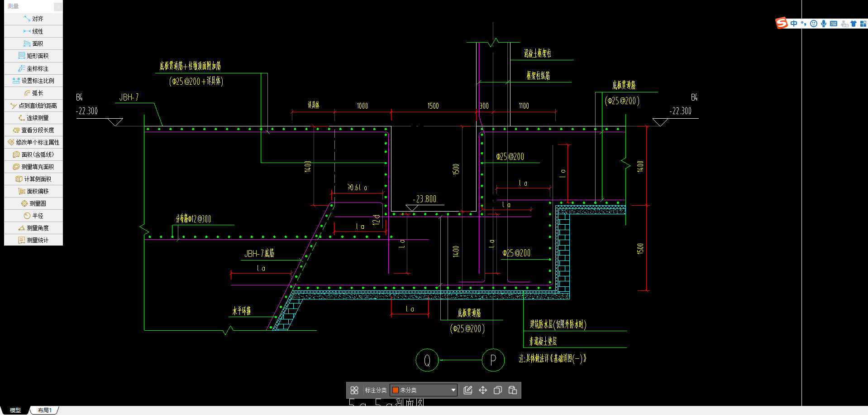Click the 混凝土框架柱 label in drawing
Screen dimensions: 868x415
point(538,53)
